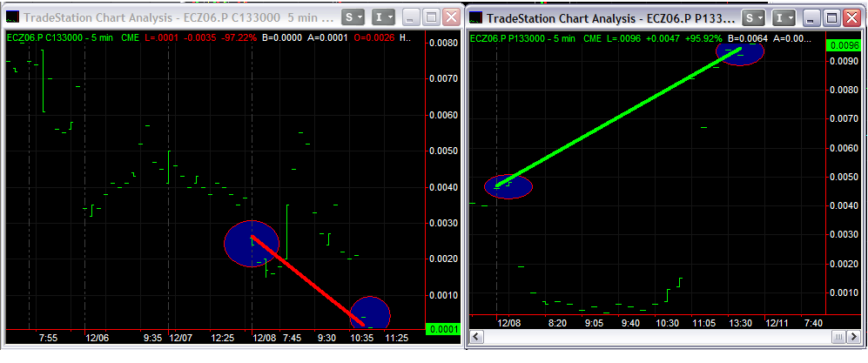Click the 12/11 date on right time axis
The image size is (868, 363).
pos(777,323)
